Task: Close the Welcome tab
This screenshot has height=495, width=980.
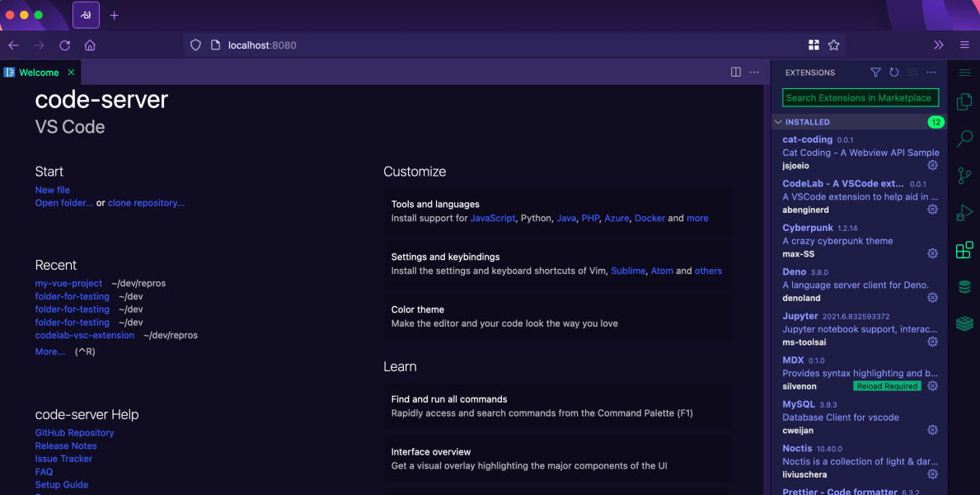Action: click(x=71, y=73)
